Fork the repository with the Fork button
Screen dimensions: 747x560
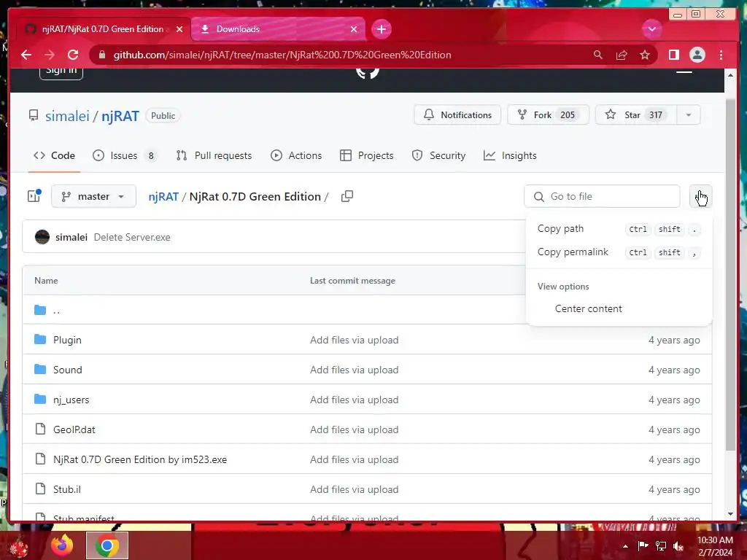548,114
